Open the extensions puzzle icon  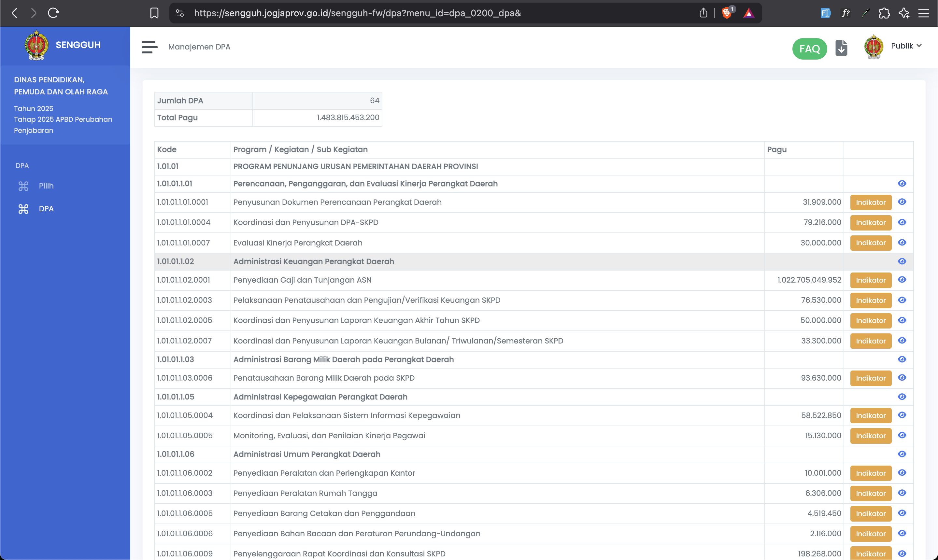pos(884,13)
